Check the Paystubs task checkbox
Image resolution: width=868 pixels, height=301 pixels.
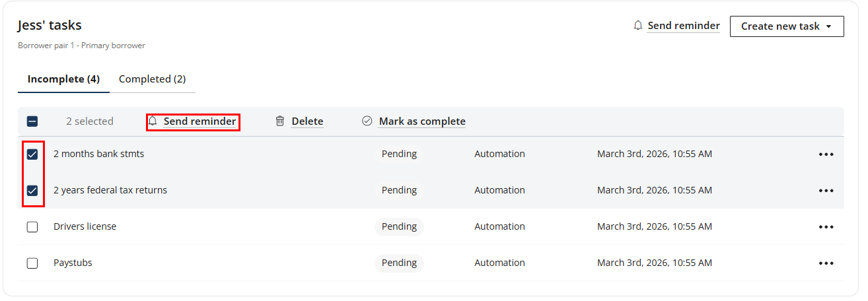(32, 263)
